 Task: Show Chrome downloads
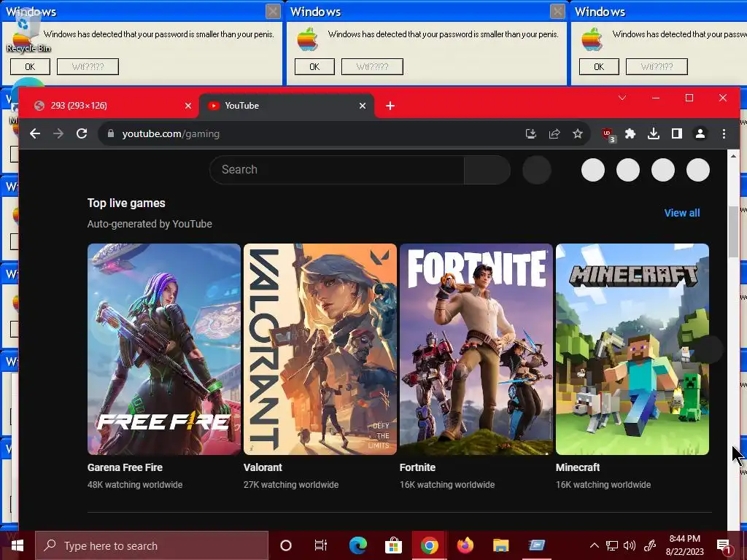tap(654, 134)
